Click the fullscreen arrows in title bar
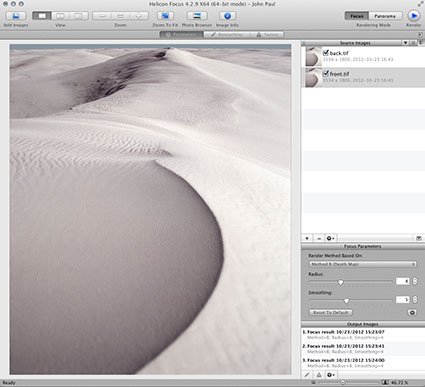 coord(420,4)
